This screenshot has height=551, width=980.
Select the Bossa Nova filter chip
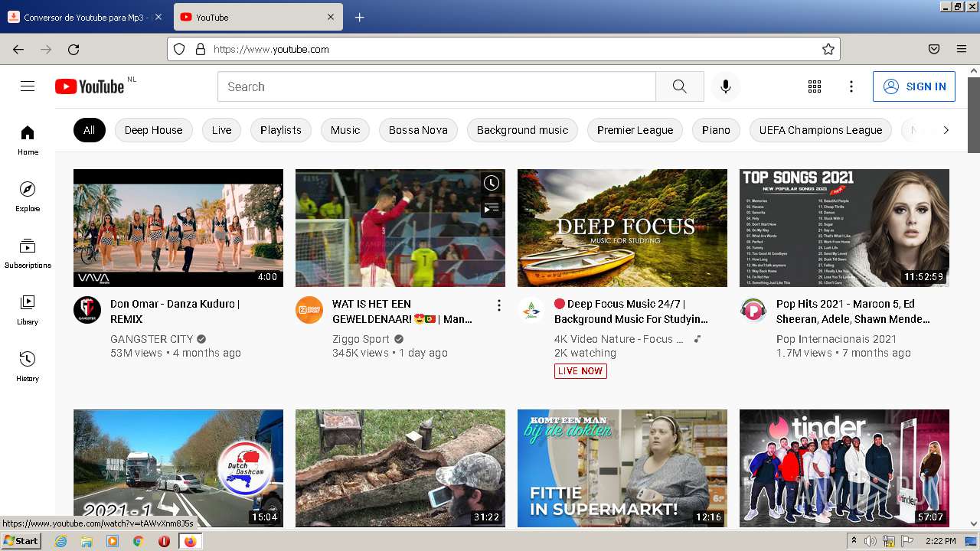418,130
